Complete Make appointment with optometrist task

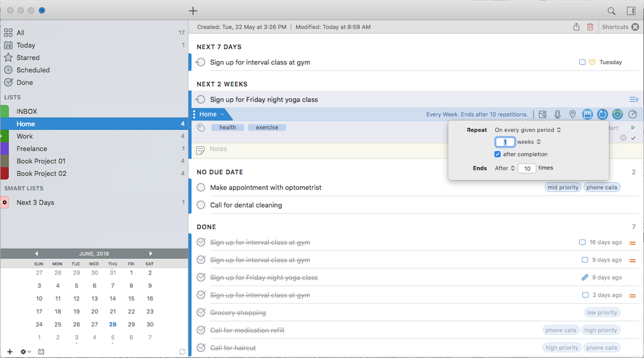click(201, 188)
